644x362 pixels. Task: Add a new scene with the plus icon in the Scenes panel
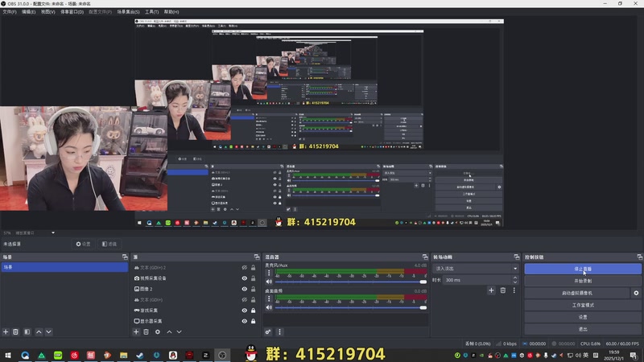click(x=6, y=331)
